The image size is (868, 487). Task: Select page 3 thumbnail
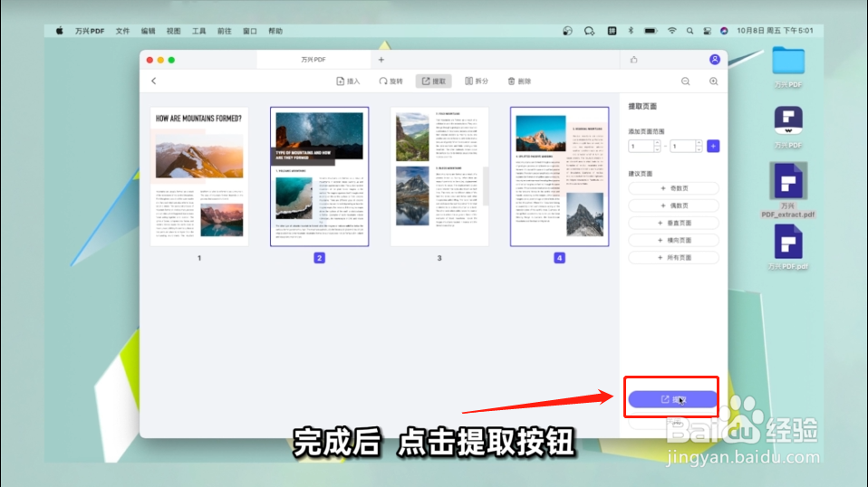coord(439,177)
